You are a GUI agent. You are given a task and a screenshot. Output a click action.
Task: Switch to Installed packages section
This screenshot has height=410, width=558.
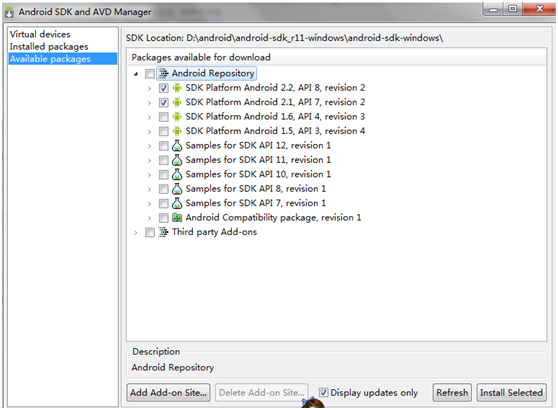coord(49,47)
